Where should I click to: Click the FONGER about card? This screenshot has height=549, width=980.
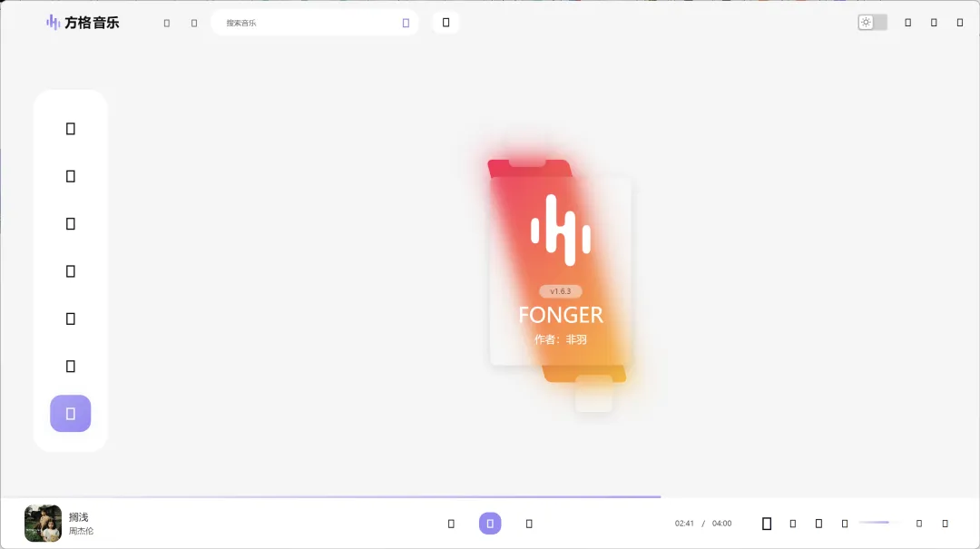pos(560,272)
